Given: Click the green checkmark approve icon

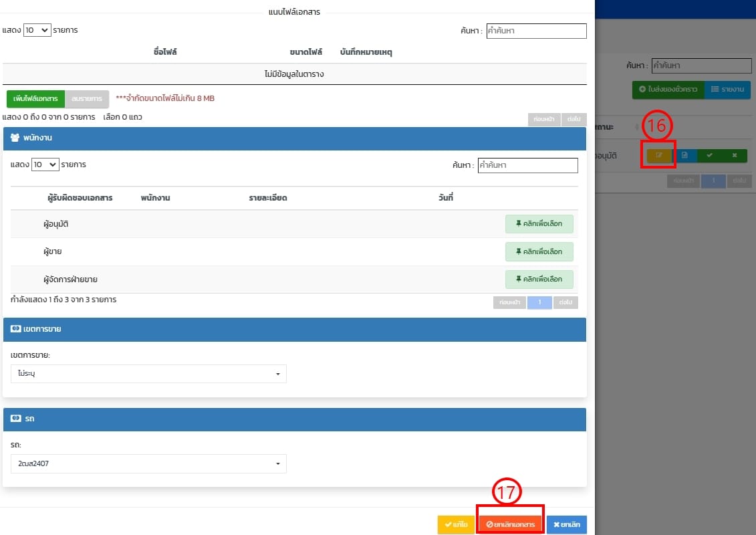Looking at the screenshot, I should click(709, 155).
